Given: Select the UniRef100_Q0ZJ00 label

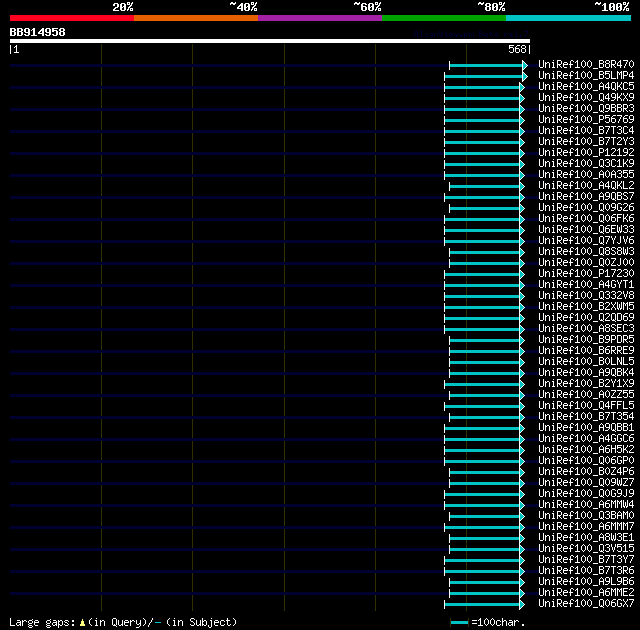Looking at the screenshot, I should (586, 263).
